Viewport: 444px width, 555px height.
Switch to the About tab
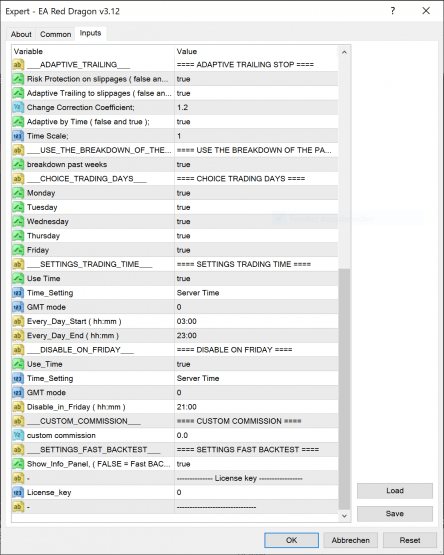[x=21, y=34]
